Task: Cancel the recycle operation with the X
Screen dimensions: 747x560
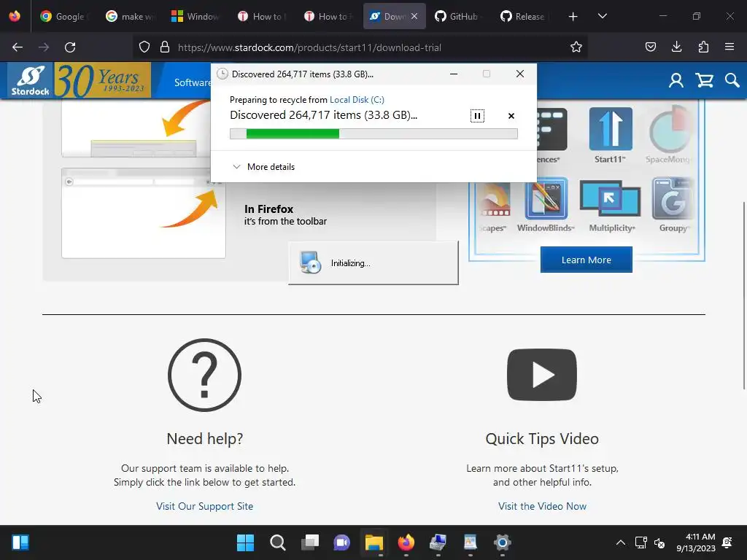Action: pos(511,116)
